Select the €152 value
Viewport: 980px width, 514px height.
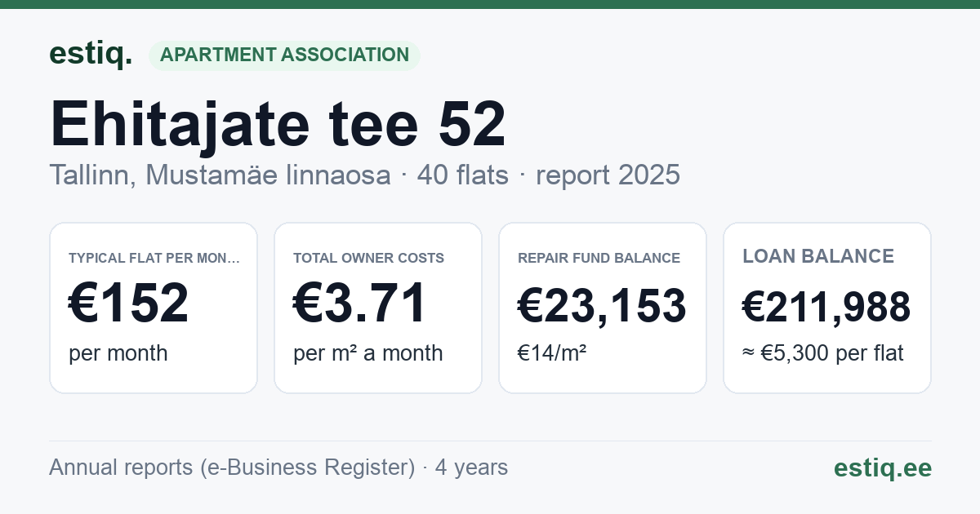point(128,303)
